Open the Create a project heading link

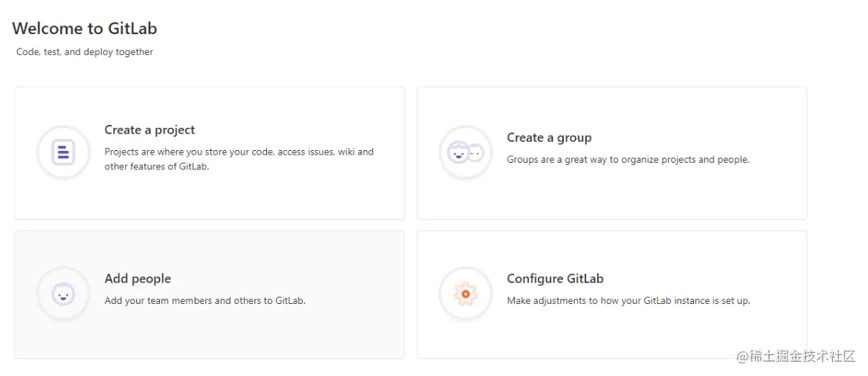tap(150, 130)
